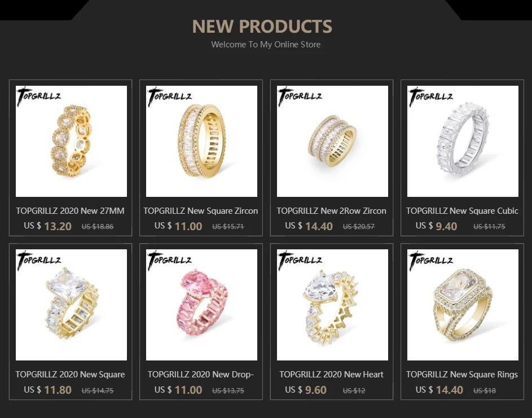The width and height of the screenshot is (532, 418).
Task: Click 'TOPGRILLZ New Square Cubic' title
Action: 462,211
